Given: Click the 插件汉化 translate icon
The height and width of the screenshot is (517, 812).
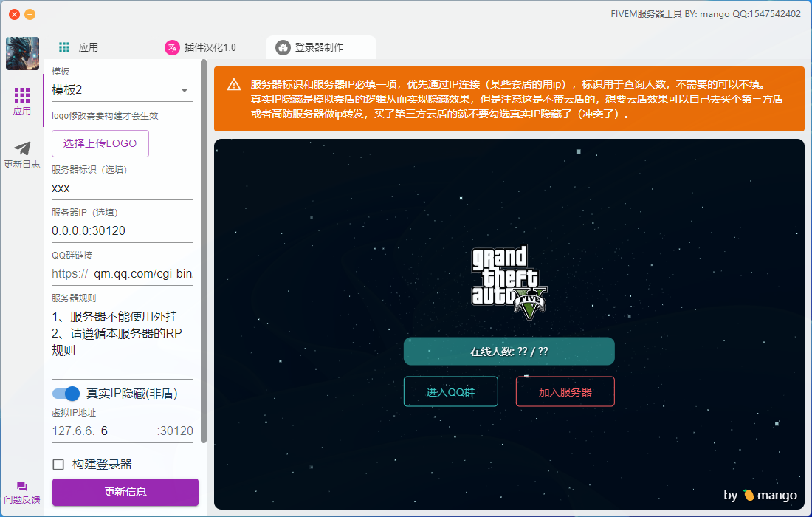Looking at the screenshot, I should click(172, 48).
